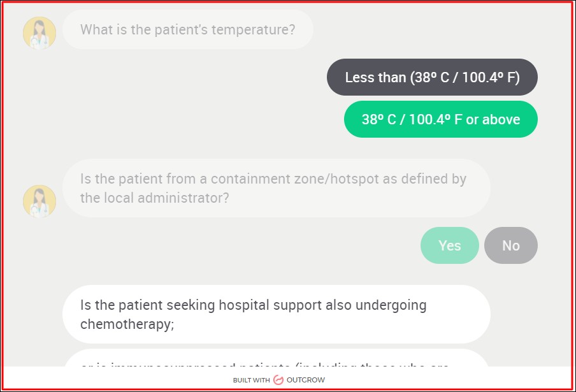
Task: Click the partially visible immunosuppressed patients bubble
Action: click(276, 362)
